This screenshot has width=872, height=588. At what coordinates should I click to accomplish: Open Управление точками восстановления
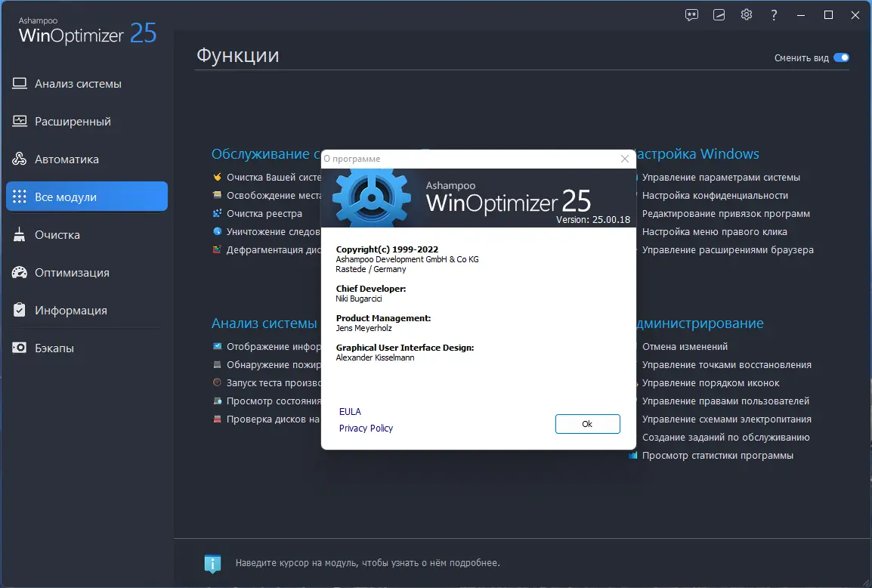tap(726, 365)
